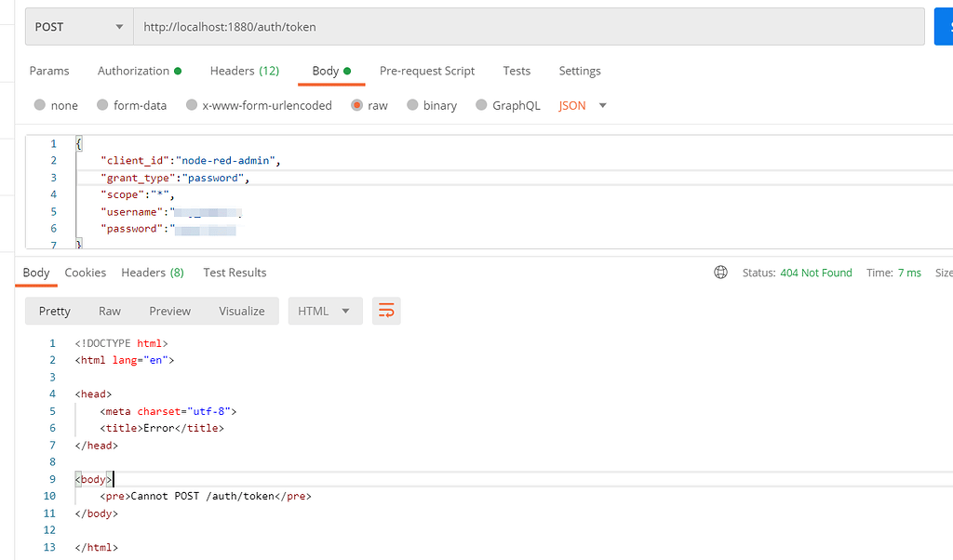Image resolution: width=953 pixels, height=560 pixels.
Task: Open the request Settings tab
Action: pyautogui.click(x=580, y=71)
